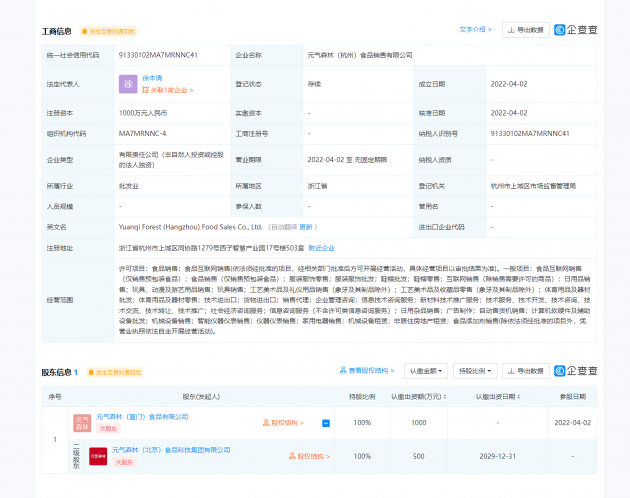Open the 关联1家企业 link

(168, 90)
